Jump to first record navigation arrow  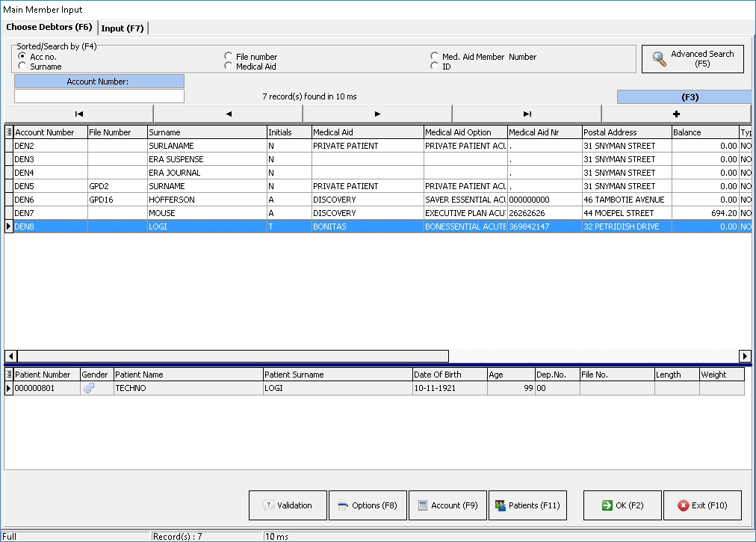pyautogui.click(x=78, y=114)
